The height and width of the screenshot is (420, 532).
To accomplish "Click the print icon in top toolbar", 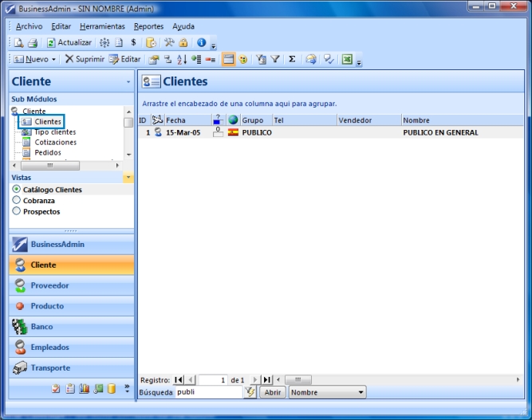I will point(33,42).
